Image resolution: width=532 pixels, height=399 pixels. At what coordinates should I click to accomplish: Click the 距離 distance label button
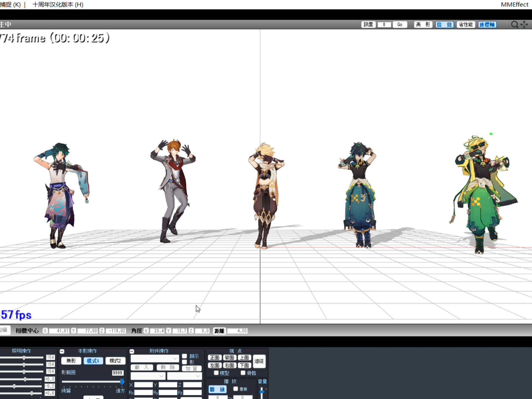[x=219, y=331]
